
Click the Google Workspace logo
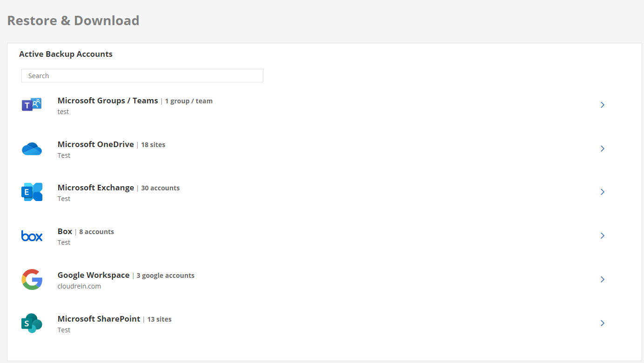coord(32,279)
